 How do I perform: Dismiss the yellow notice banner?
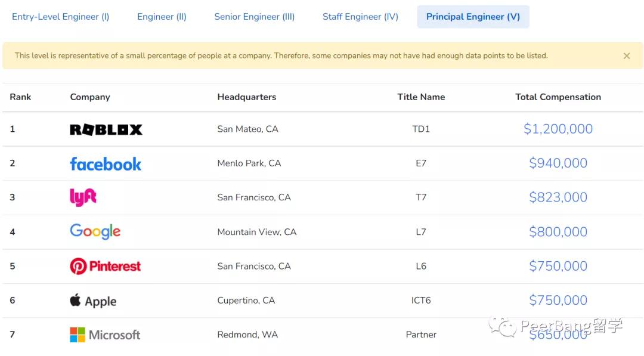coord(627,56)
